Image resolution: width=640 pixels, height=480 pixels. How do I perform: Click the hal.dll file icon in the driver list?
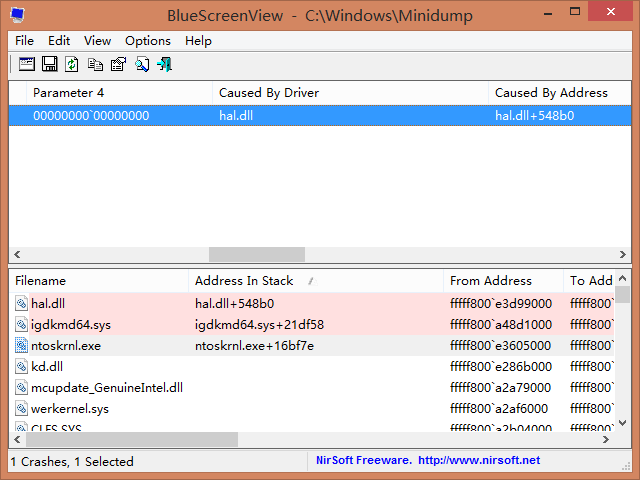[22, 302]
